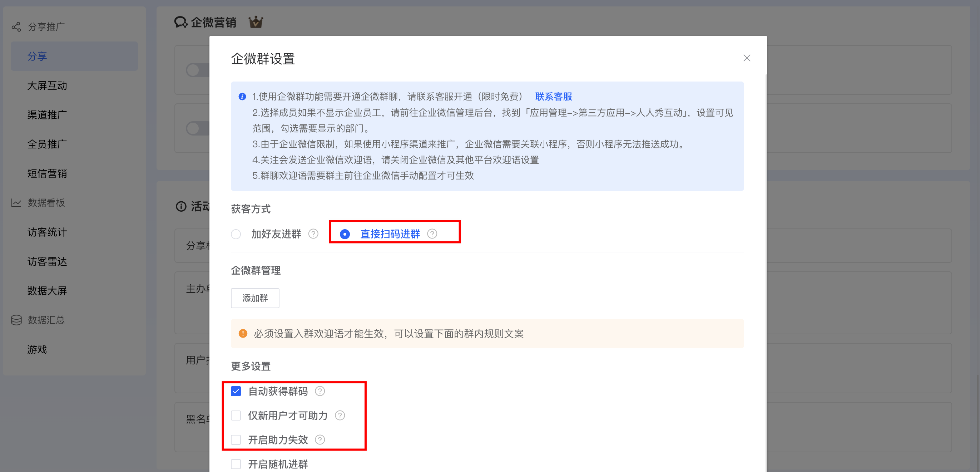This screenshot has height=472, width=980.
Task: Click the 数据汇总 database icon in sidebar
Action: click(x=16, y=320)
